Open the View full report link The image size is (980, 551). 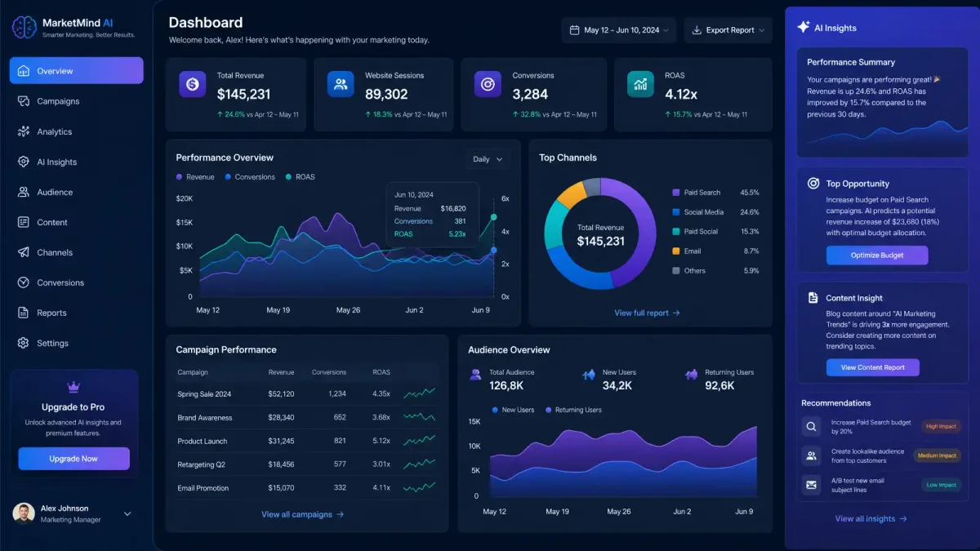[647, 313]
